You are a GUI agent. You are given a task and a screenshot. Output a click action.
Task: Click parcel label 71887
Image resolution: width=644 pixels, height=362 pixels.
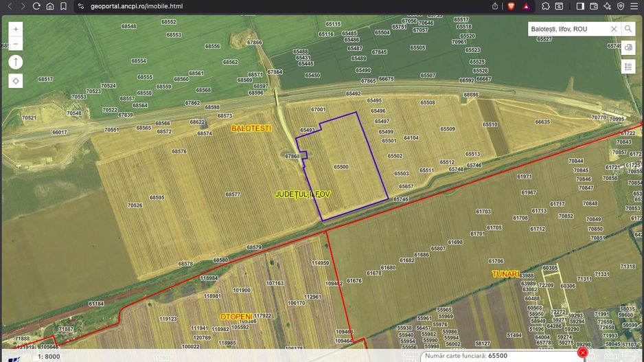coord(66,329)
